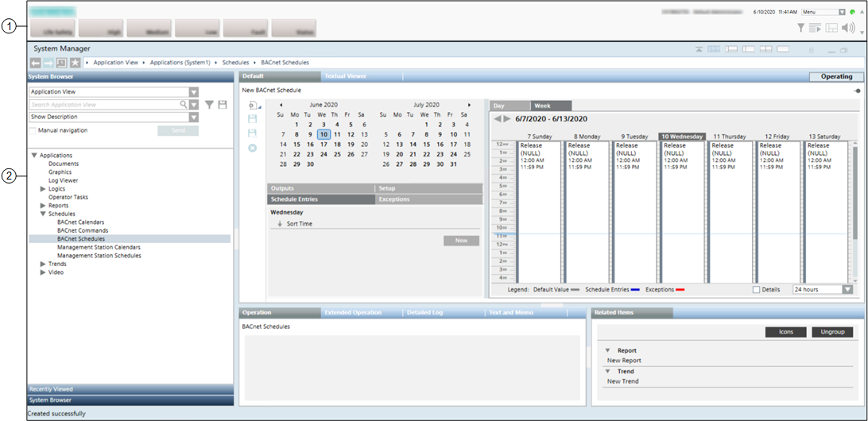
Task: Advance the mini calendar to next month
Action: [469, 105]
